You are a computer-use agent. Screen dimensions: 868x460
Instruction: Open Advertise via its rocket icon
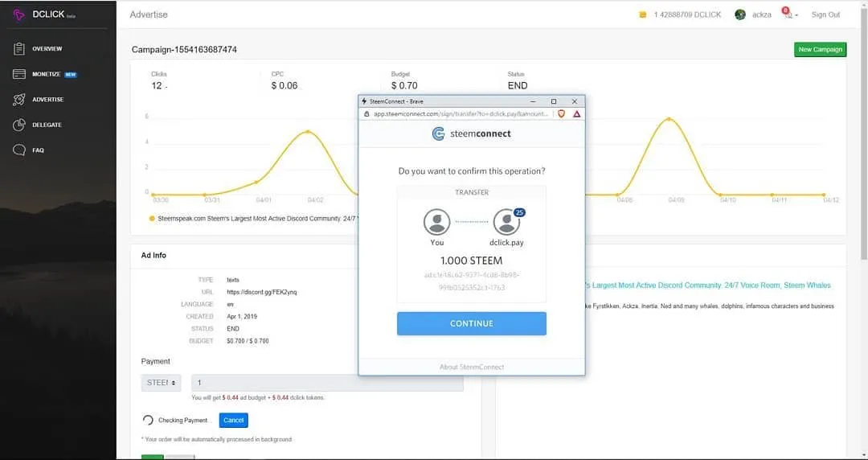tap(19, 99)
